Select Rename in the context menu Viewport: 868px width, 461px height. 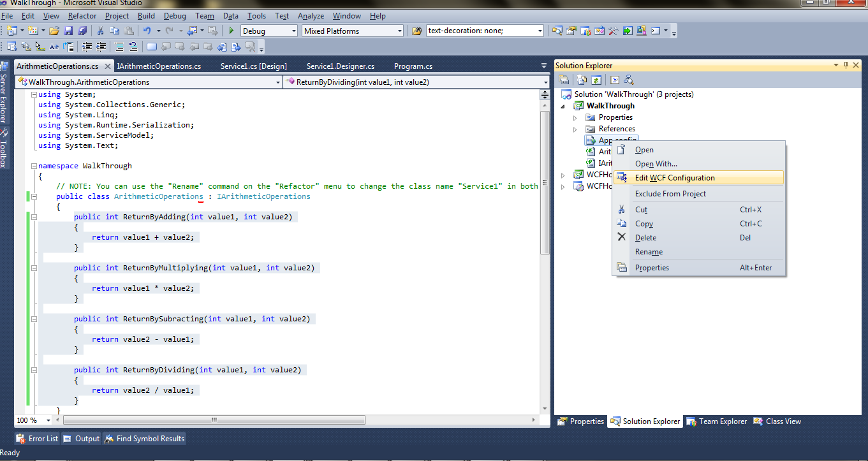click(x=698, y=252)
